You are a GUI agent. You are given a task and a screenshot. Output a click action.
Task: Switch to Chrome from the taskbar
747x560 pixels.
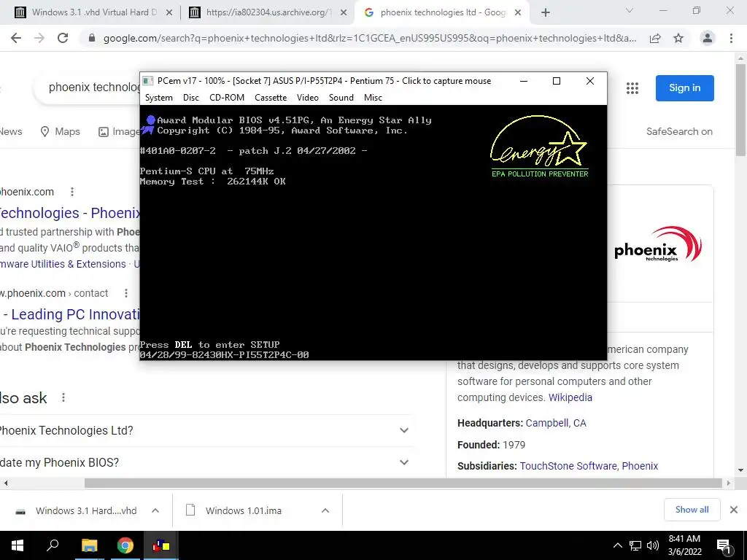125,545
